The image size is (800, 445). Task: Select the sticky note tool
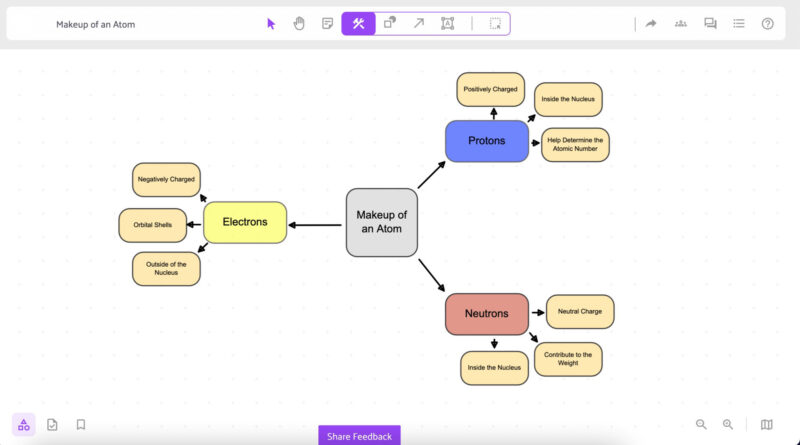[328, 24]
